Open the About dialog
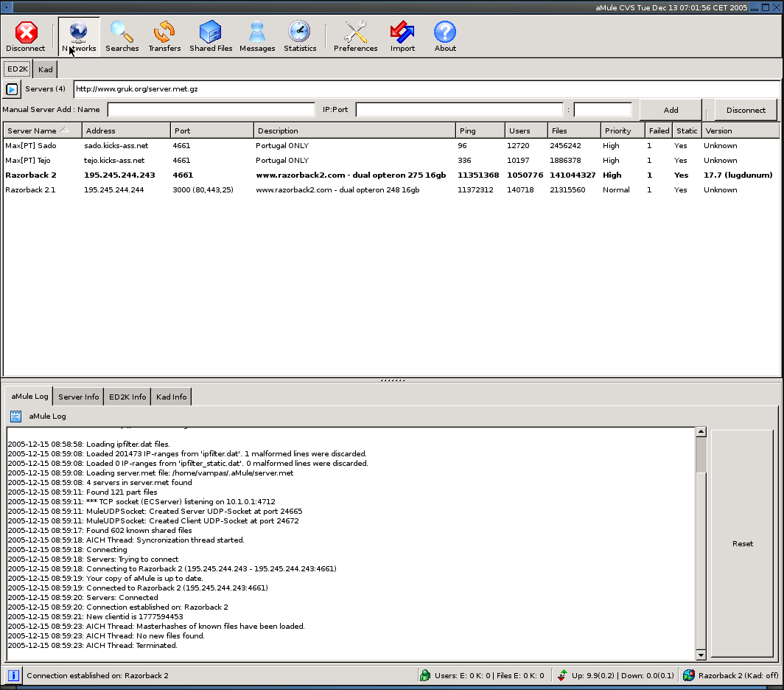Viewport: 784px width, 690px height. coord(445,37)
